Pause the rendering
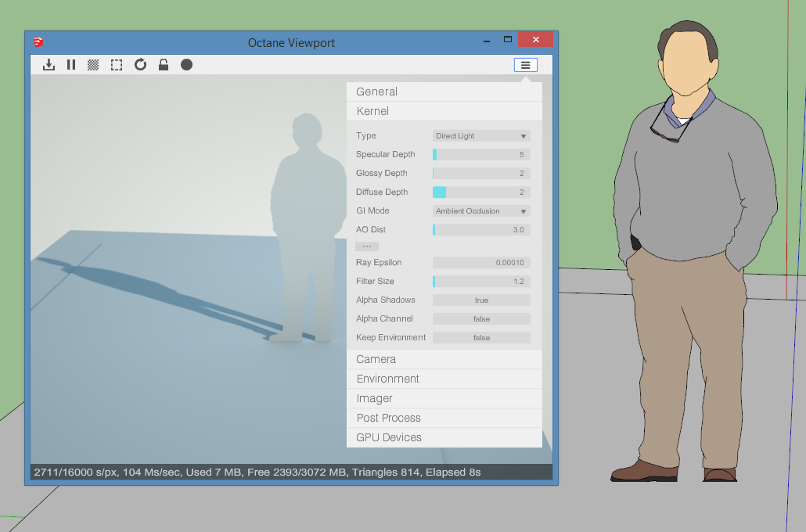The image size is (806, 532). (x=71, y=65)
